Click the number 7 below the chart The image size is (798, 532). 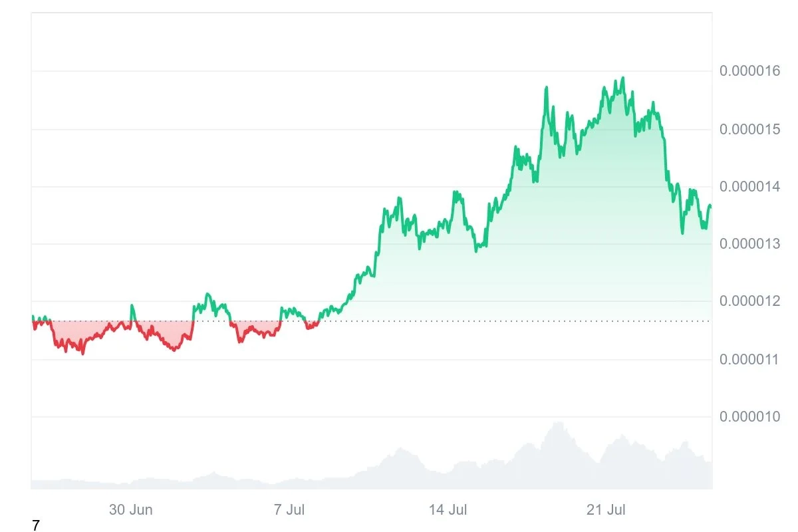[36, 526]
